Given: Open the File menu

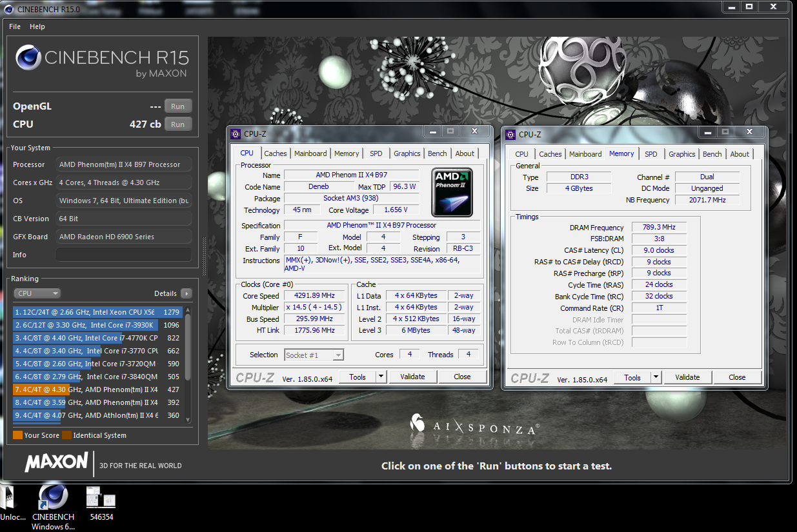Looking at the screenshot, I should (x=15, y=26).
